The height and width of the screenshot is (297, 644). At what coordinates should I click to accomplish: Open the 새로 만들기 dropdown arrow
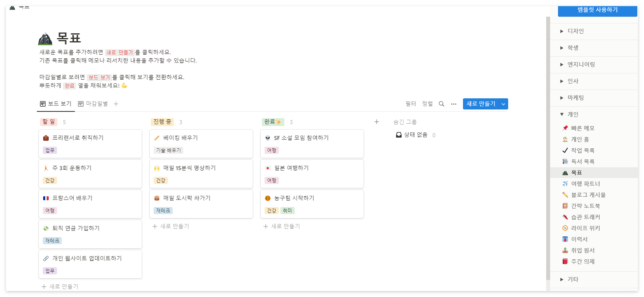click(x=503, y=103)
